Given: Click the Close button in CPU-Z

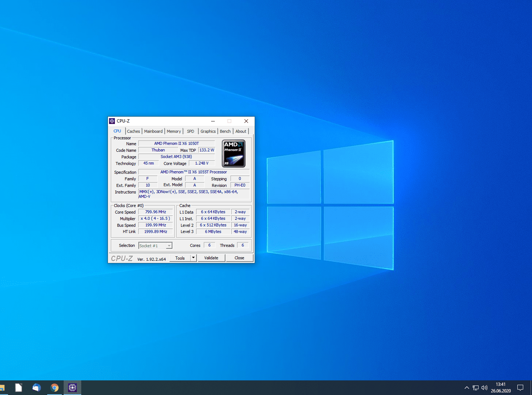Looking at the screenshot, I should [x=239, y=258].
